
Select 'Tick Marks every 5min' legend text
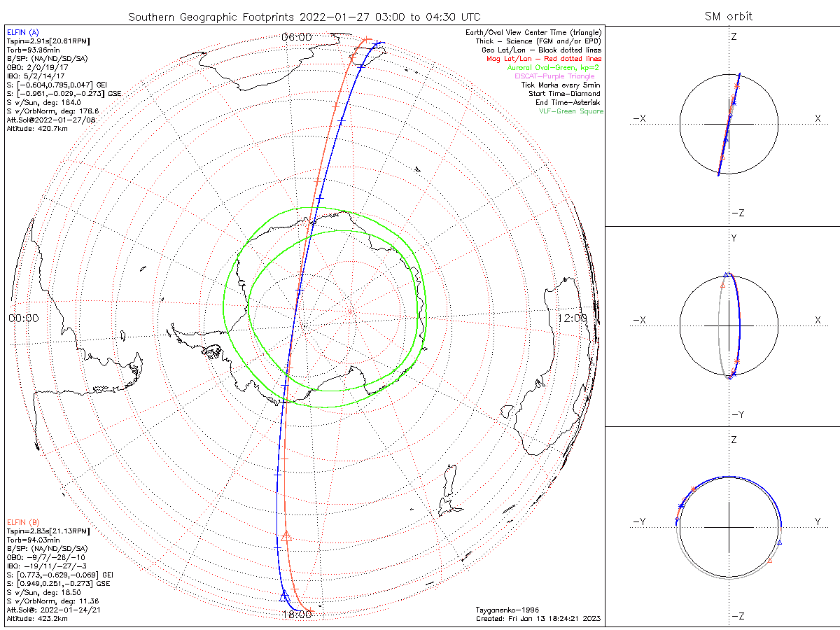[x=561, y=85]
